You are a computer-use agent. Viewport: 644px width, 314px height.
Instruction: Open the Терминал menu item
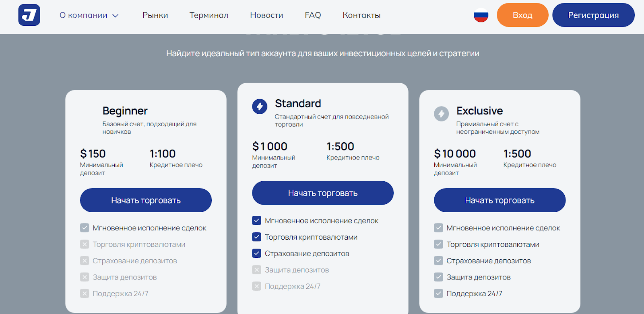(x=209, y=15)
